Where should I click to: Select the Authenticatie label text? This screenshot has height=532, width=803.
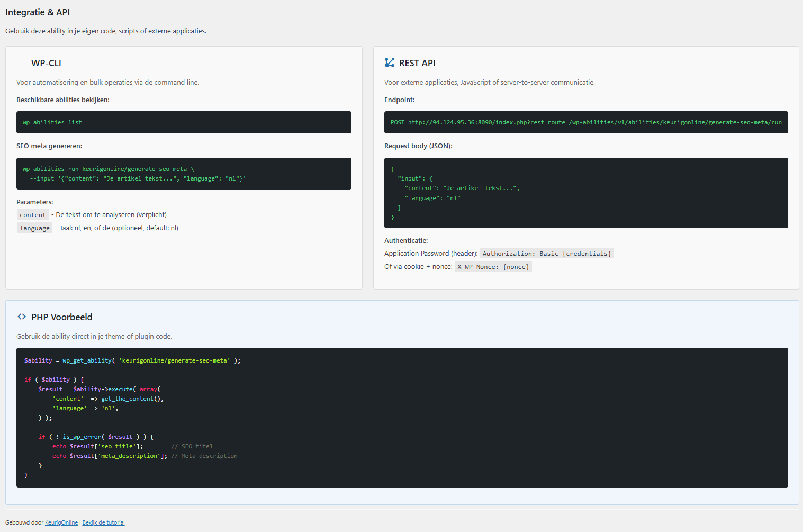406,240
